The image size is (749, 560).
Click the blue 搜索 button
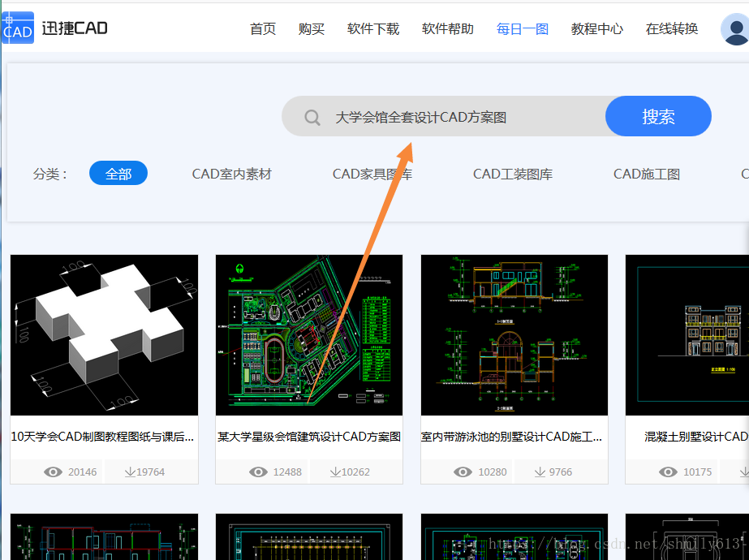coord(658,116)
